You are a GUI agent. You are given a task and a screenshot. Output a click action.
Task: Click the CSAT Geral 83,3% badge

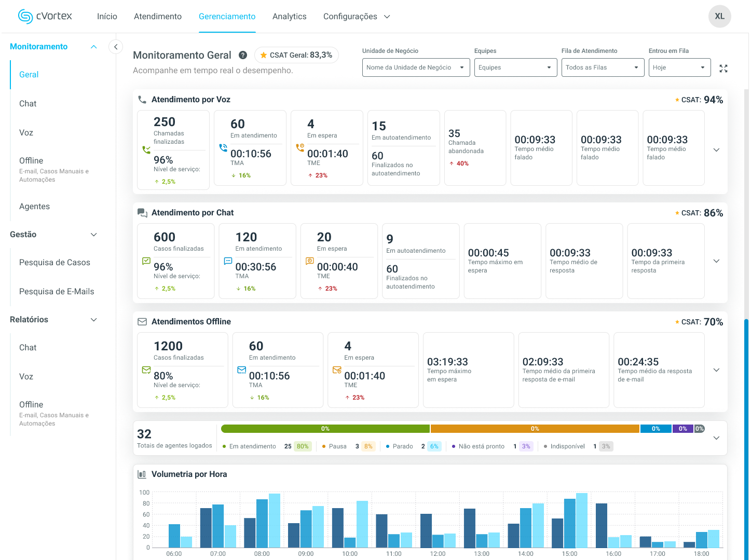[x=296, y=55]
